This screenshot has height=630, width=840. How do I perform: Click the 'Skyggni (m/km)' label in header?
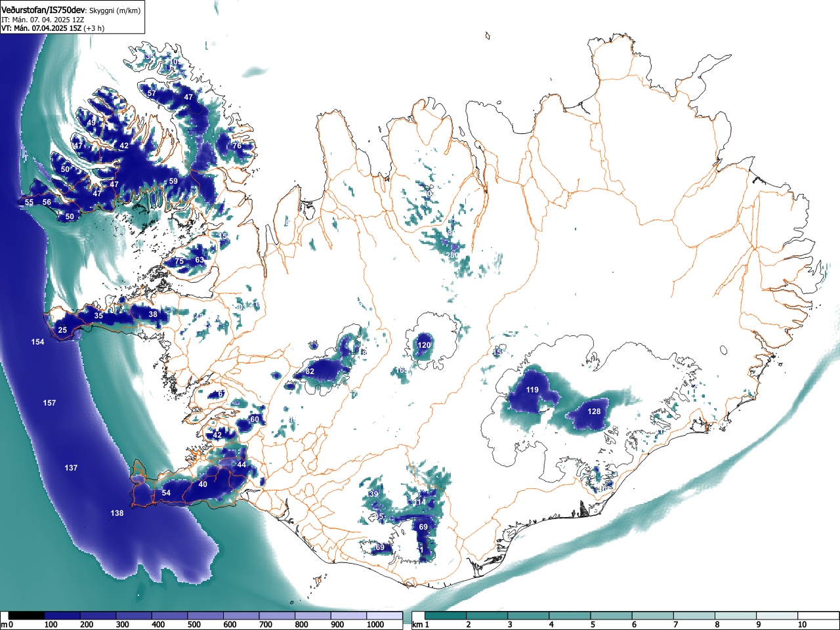(114, 10)
